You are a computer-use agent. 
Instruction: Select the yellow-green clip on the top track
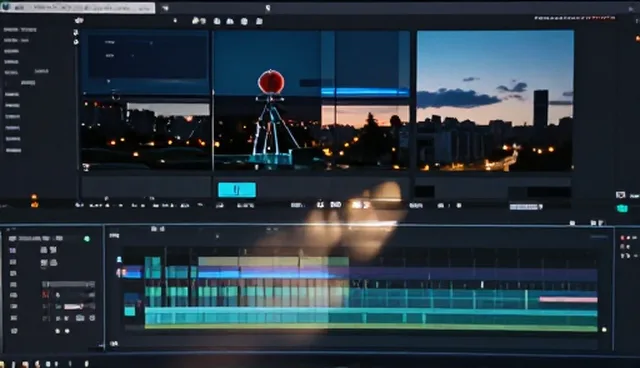tap(273, 262)
